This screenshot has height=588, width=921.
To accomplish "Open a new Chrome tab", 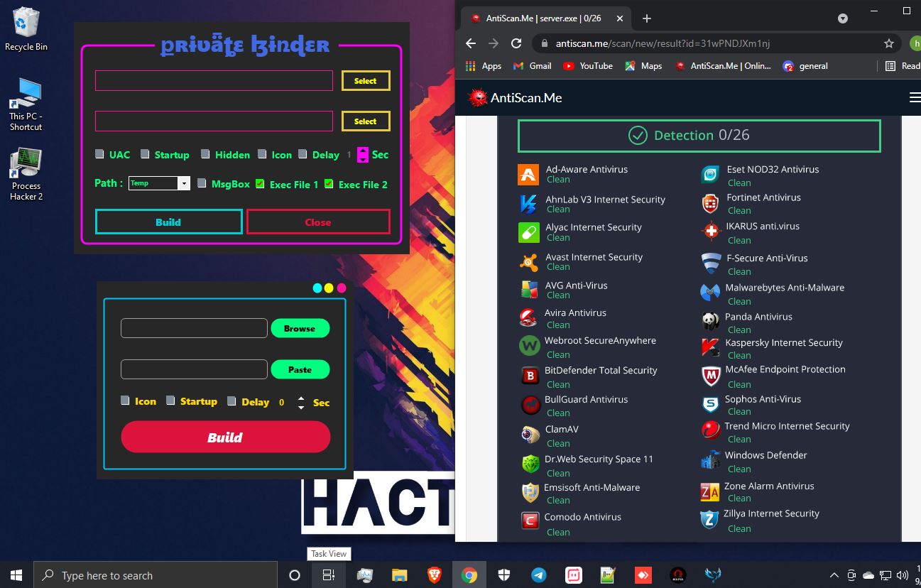I will 646,18.
